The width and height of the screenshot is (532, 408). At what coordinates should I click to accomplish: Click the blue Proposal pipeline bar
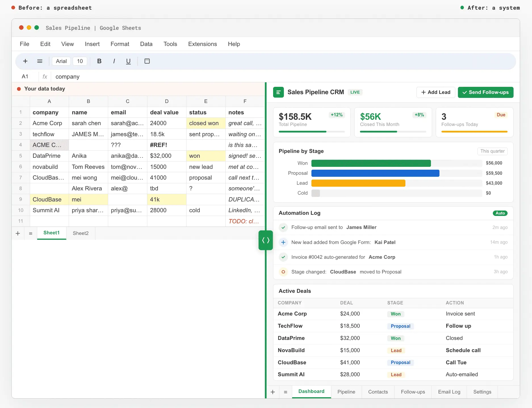375,173
